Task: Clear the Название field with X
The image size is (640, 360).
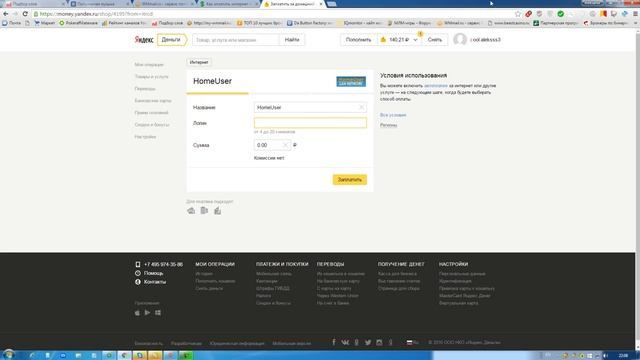Action: [x=361, y=107]
